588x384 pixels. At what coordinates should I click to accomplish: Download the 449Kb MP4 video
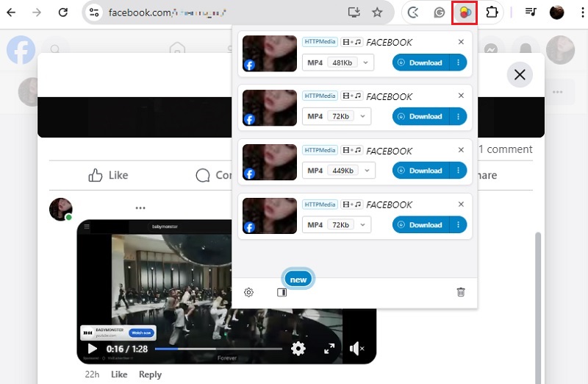point(421,171)
